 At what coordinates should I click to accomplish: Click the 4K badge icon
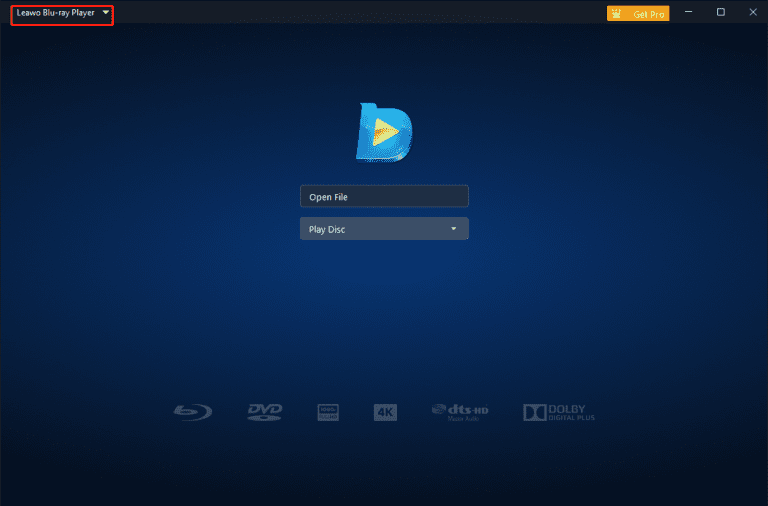click(x=385, y=412)
